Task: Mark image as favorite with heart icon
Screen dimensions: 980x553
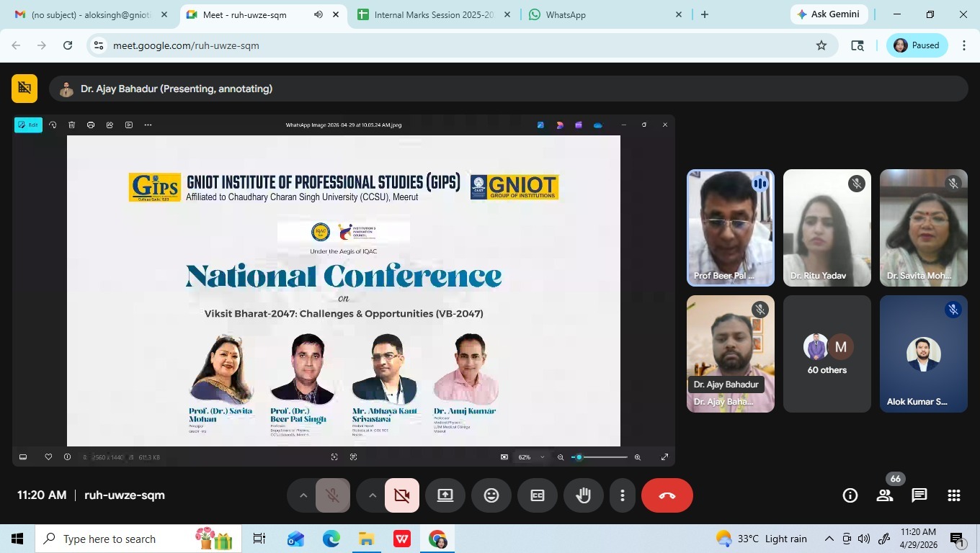Action: 48,457
